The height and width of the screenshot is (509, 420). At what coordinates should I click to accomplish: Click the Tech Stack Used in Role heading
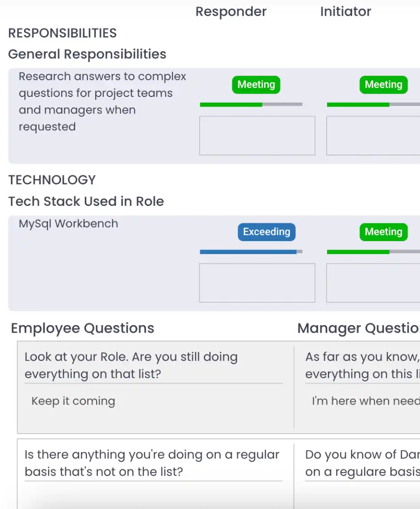coord(86,201)
